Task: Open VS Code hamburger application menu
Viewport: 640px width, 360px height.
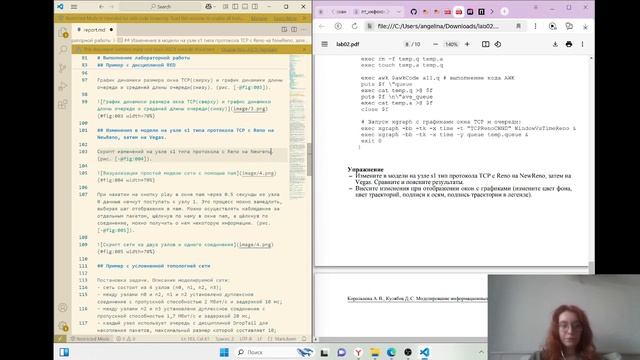Action: (74, 7)
